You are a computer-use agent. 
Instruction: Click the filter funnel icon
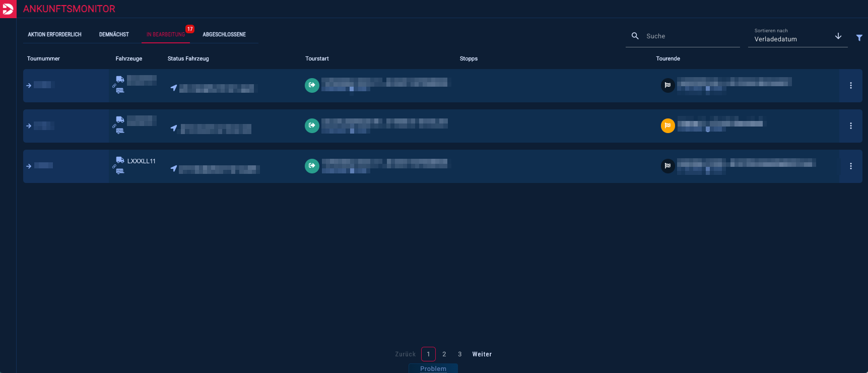tap(859, 38)
